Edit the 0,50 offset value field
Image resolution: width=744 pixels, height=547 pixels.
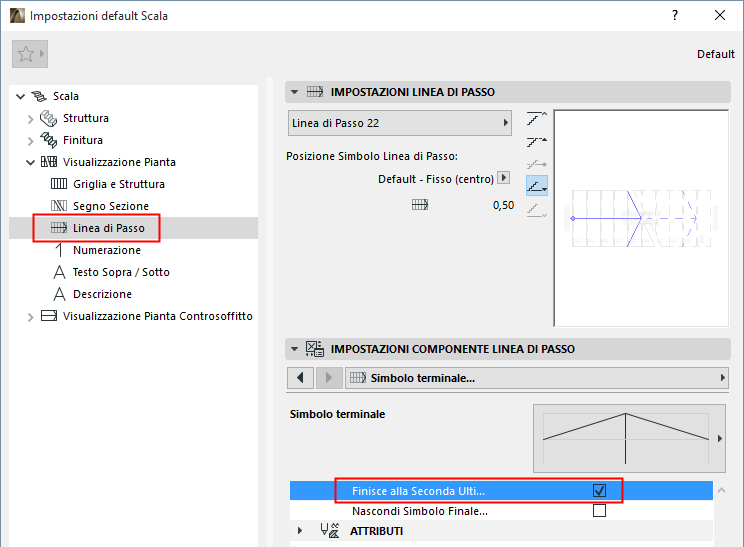coord(503,205)
